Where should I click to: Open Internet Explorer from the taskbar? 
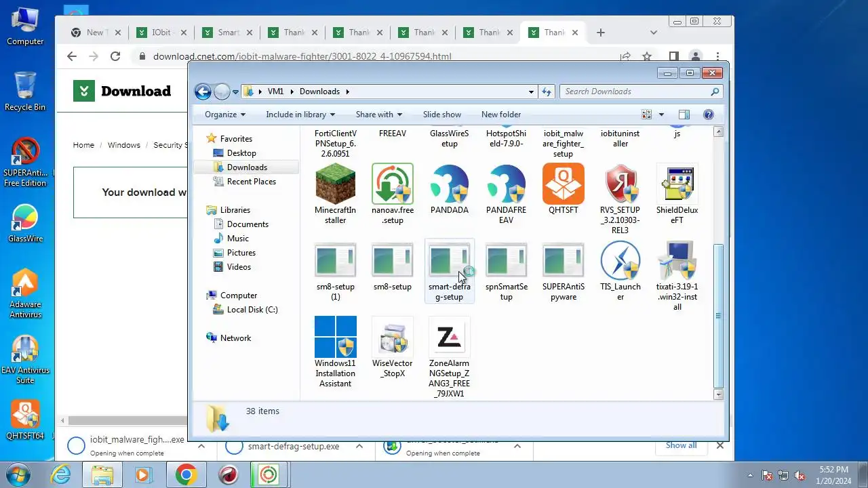click(x=61, y=474)
